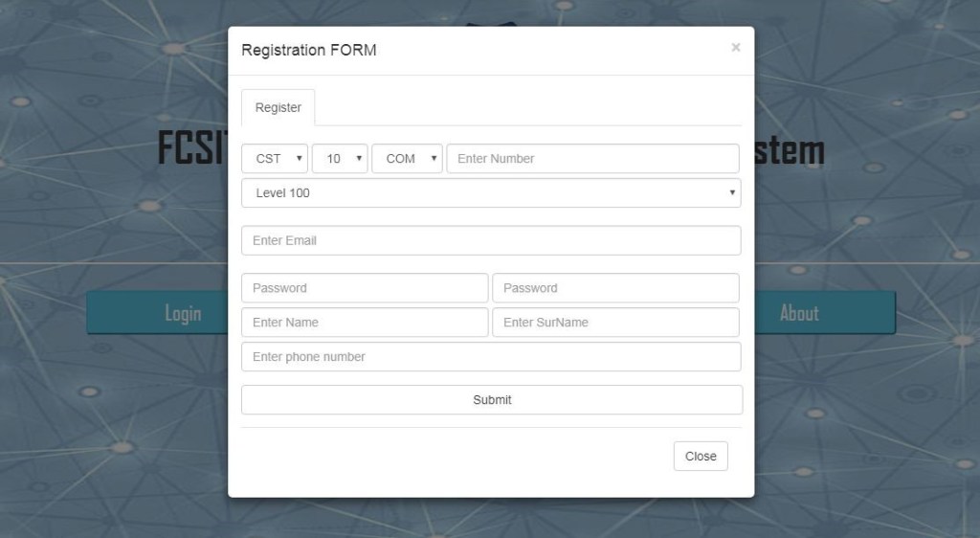Expand the year dropdown showing 10
980x538 pixels.
[x=340, y=159]
